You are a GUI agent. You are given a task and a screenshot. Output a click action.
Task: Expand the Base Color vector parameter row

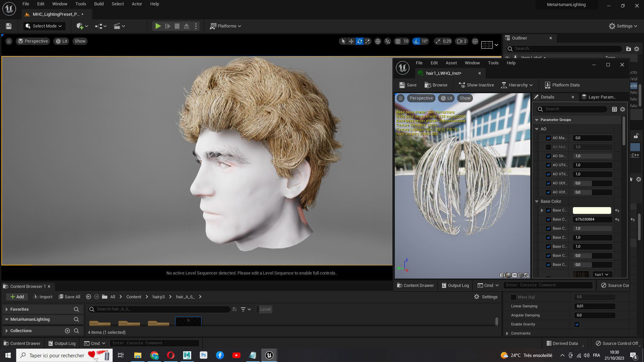click(x=542, y=210)
